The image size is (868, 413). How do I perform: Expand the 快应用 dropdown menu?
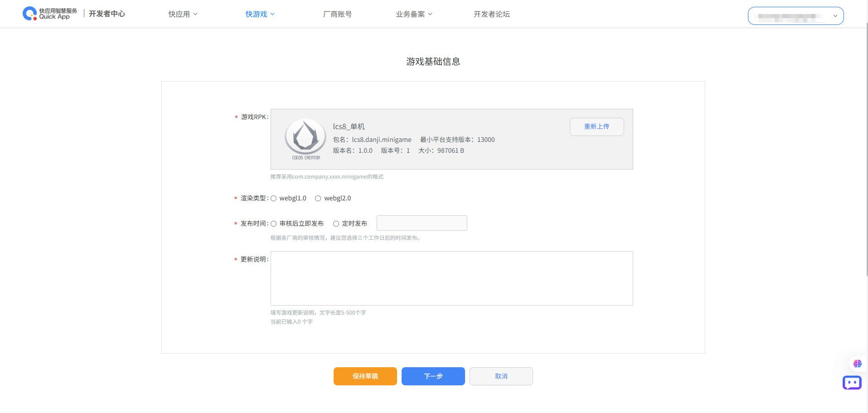tap(183, 14)
